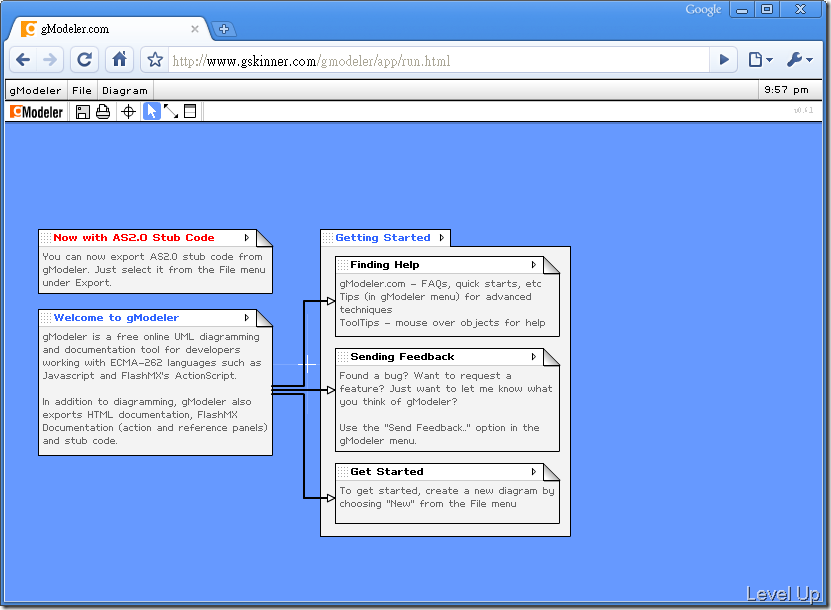Image resolution: width=831 pixels, height=610 pixels.
Task: Click the Getting Started package title
Action: pyautogui.click(x=383, y=238)
